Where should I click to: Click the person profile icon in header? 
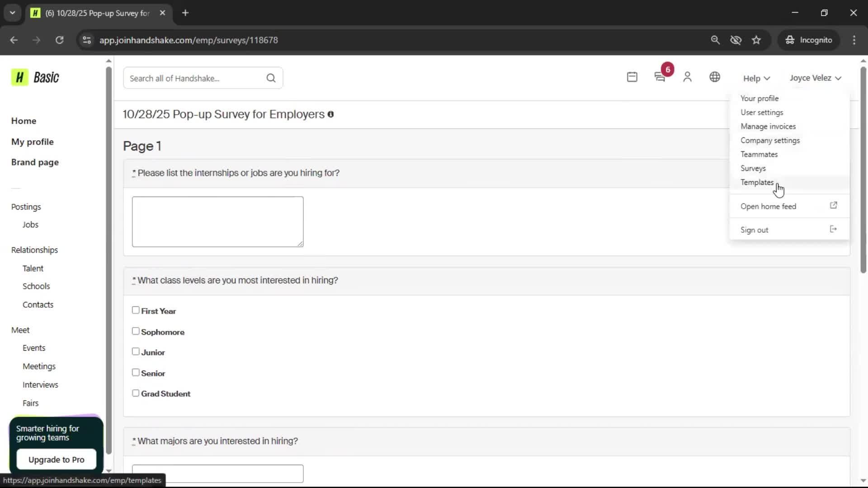pos(687,77)
